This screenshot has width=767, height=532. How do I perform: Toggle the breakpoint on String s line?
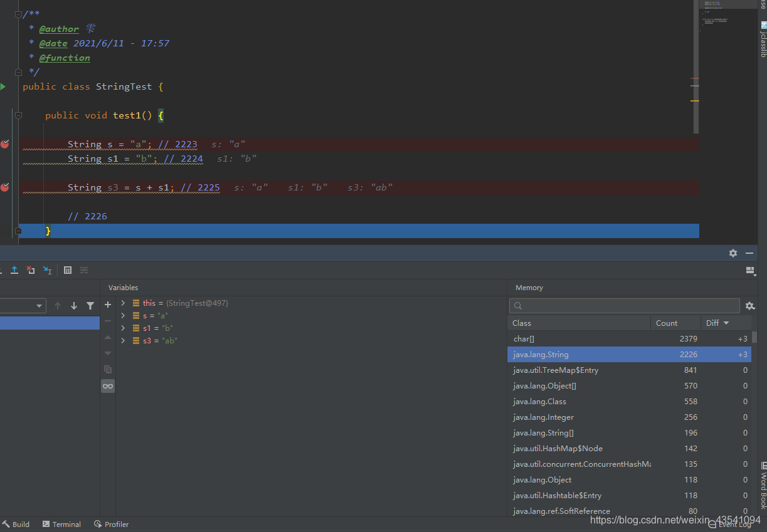tap(5, 144)
